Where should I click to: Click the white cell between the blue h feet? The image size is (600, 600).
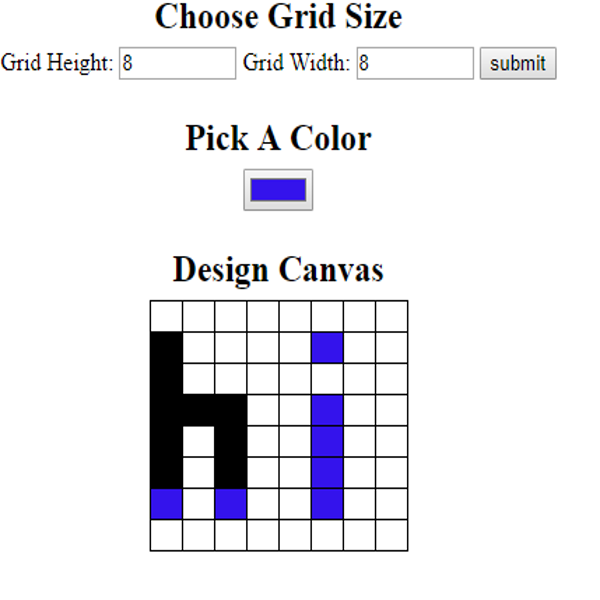[198, 504]
